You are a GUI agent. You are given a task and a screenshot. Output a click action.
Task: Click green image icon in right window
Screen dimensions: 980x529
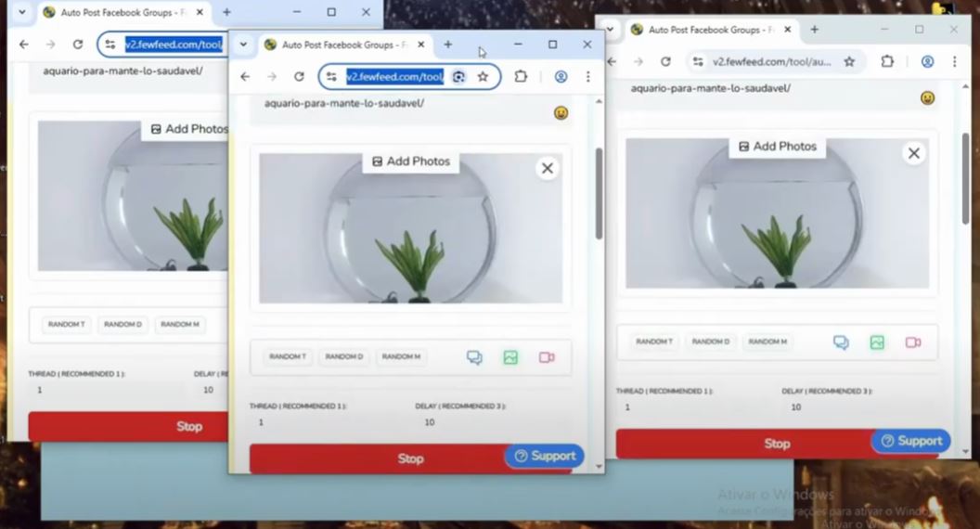(x=877, y=342)
